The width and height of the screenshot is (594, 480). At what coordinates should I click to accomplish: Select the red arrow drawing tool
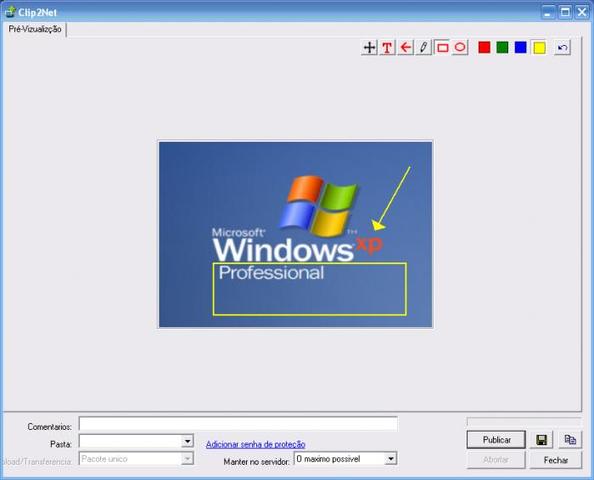405,48
